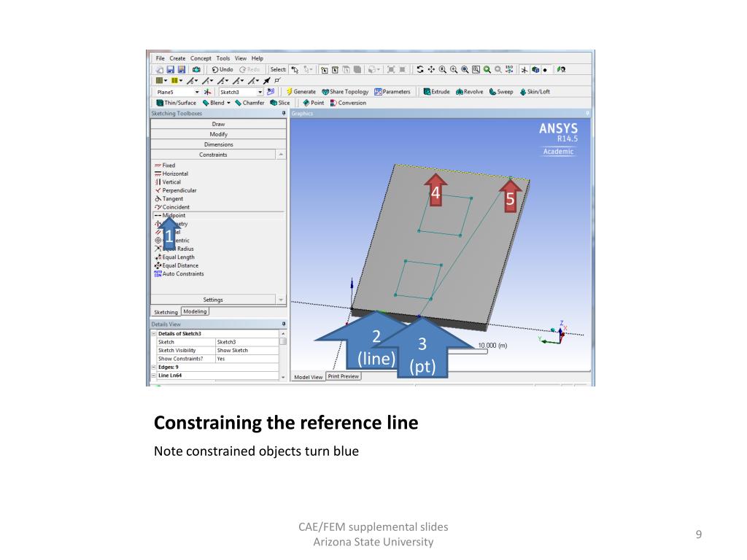Screen dimensions: 747x560
Task: Collapse the Line Ln64 section
Action: pyautogui.click(x=154, y=376)
